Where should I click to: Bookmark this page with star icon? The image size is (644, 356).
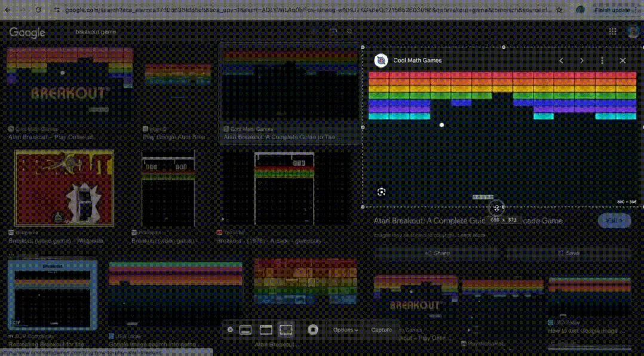[559, 10]
